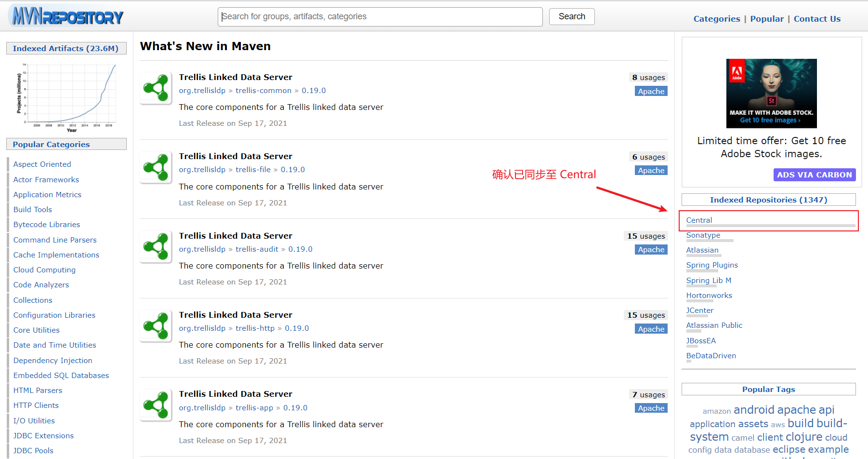Screen dimensions: 868x459
Task: Open the Code Analyzers category
Action: (x=41, y=285)
